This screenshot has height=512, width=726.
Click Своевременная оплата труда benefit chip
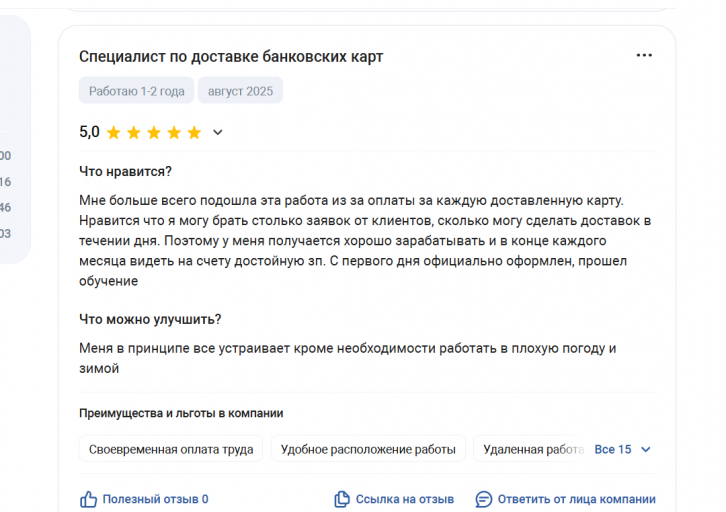[x=171, y=449]
